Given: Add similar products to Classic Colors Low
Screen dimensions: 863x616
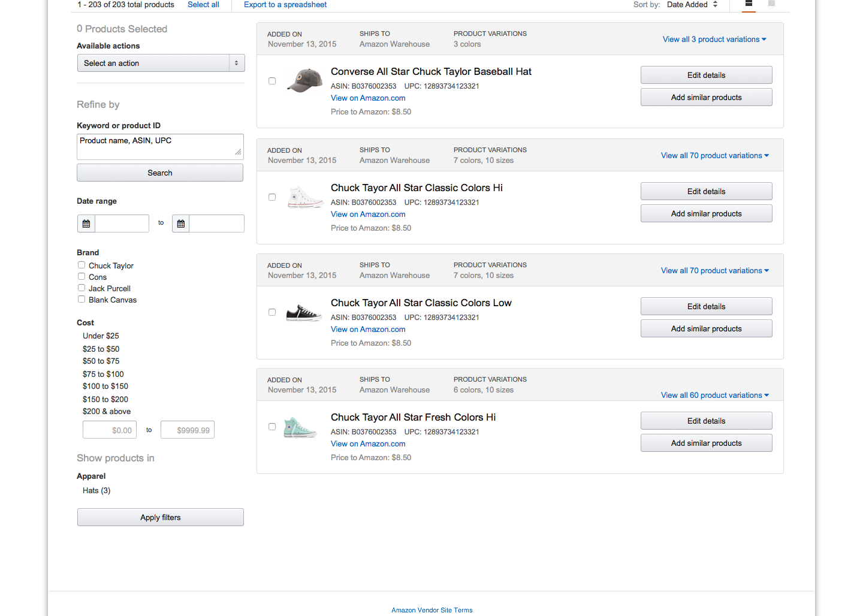Looking at the screenshot, I should [707, 328].
